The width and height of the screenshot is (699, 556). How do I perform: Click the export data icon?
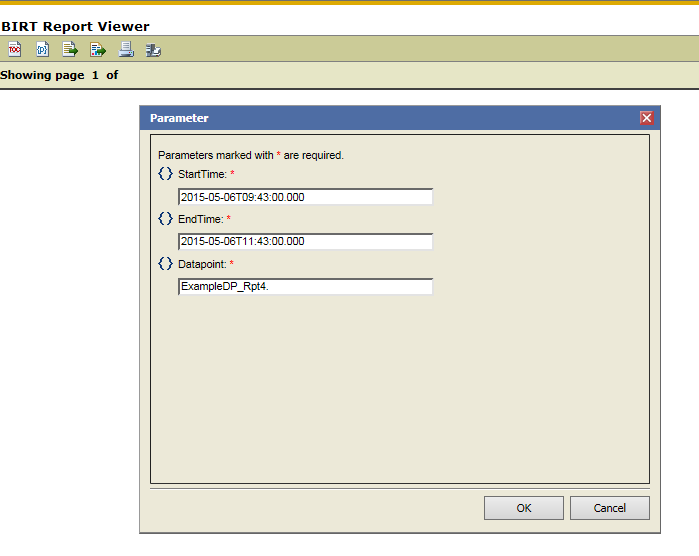70,49
